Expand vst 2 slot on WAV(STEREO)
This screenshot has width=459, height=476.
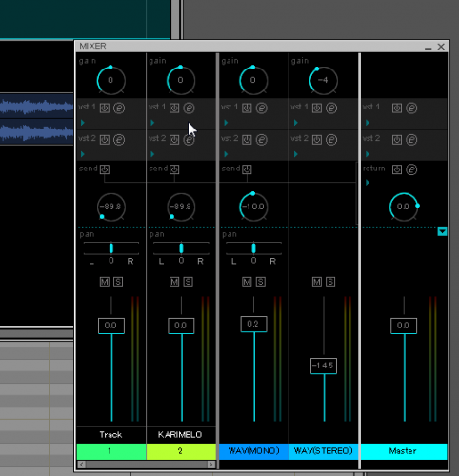tap(295, 154)
